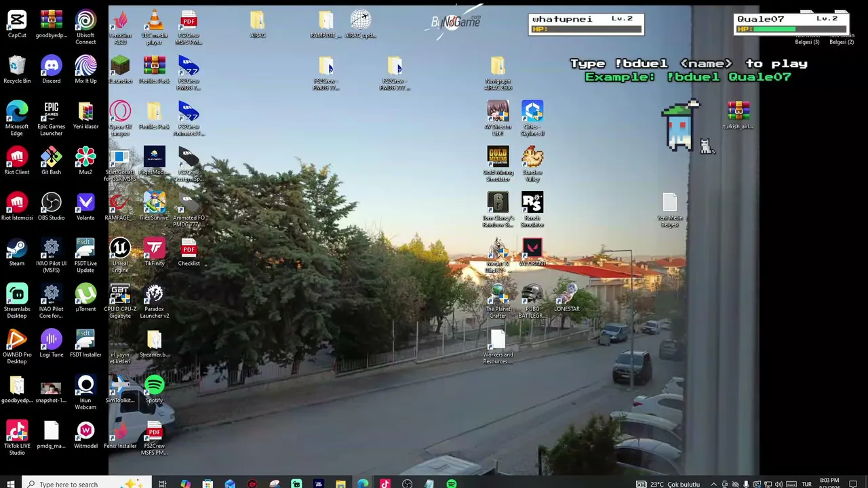Screen dimensions: 868x488
Task: Open CPUID CPU-Z Gigabyte shortcut
Action: point(120,301)
